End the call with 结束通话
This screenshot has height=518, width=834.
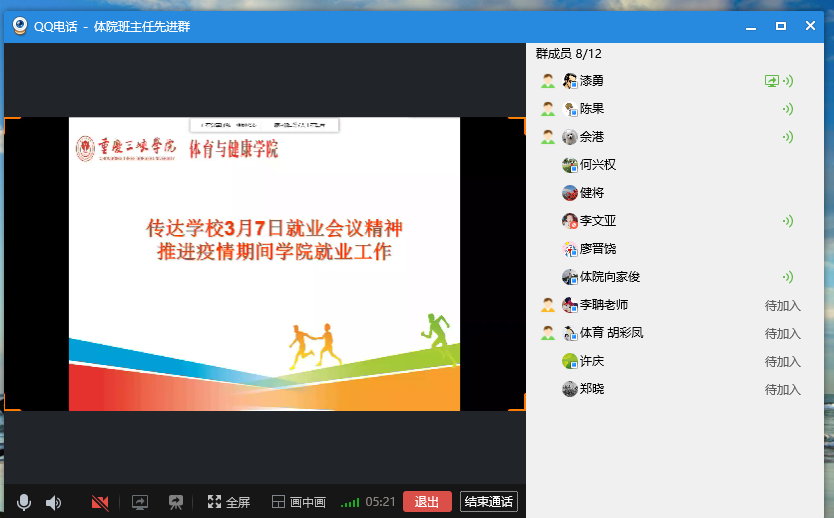488,502
